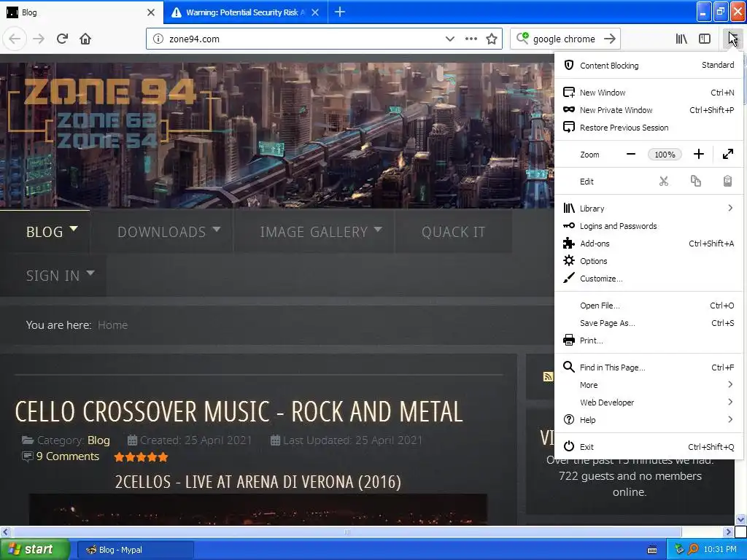The height and width of the screenshot is (560, 747).
Task: Click the five-star rating
Action: tap(141, 457)
